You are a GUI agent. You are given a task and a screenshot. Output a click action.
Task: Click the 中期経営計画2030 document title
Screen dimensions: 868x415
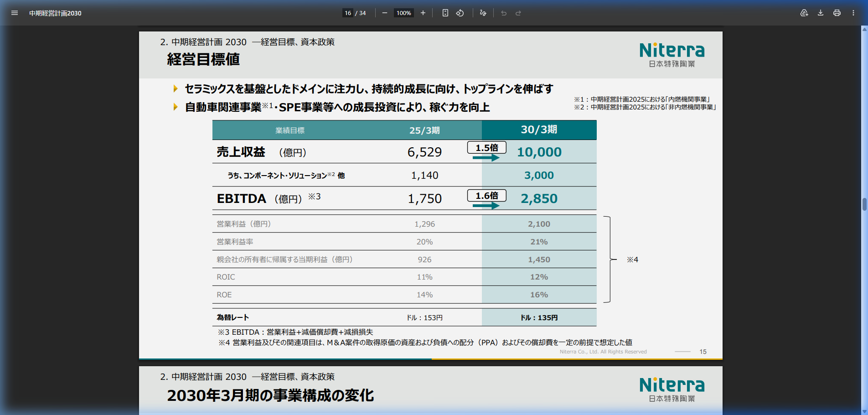56,13
